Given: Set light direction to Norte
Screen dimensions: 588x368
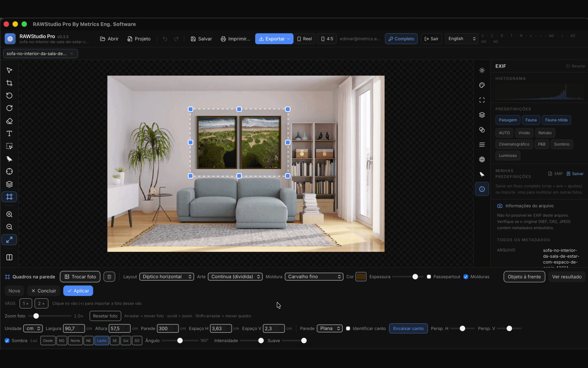Looking at the screenshot, I should click(75, 341).
